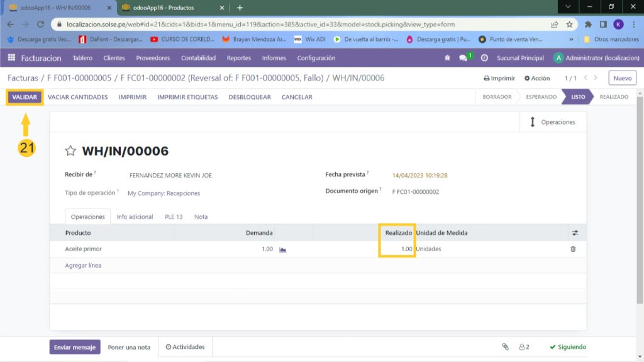
Task: Click the debug bug icon in navbar
Action: pyautogui.click(x=447, y=58)
